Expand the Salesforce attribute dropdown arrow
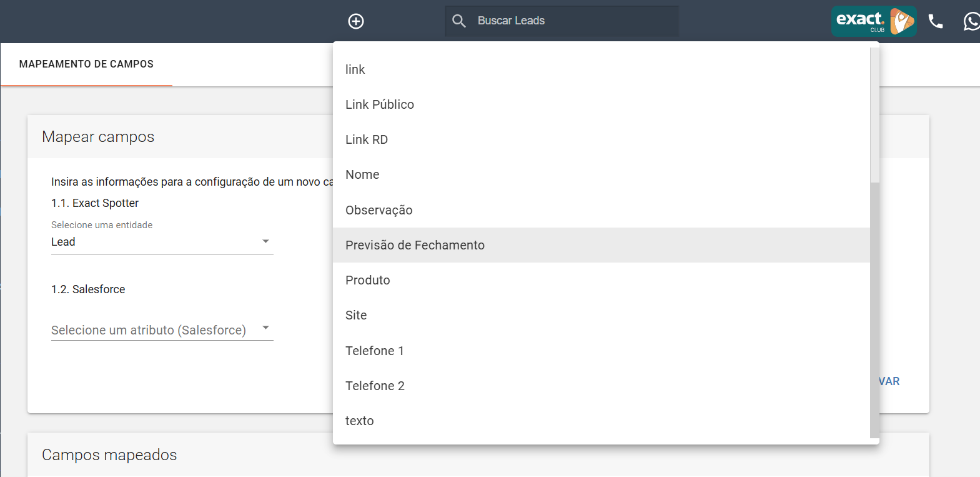Screen dimensions: 980x477 click(x=266, y=328)
